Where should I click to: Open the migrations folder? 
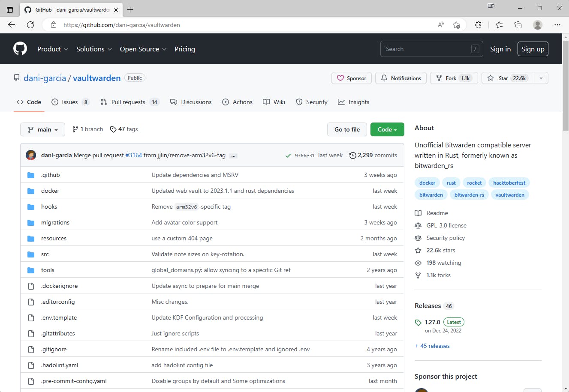point(55,222)
